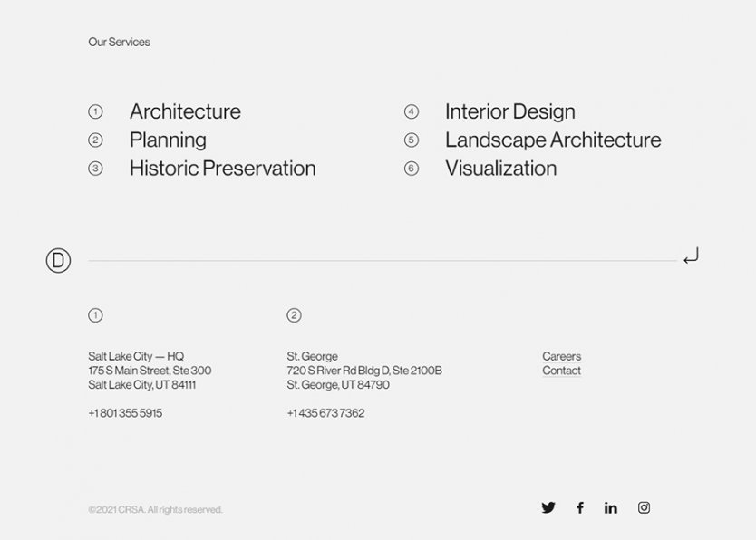Click the circled 1 above Salt Lake City office
This screenshot has height=540, width=756.
pos(95,315)
